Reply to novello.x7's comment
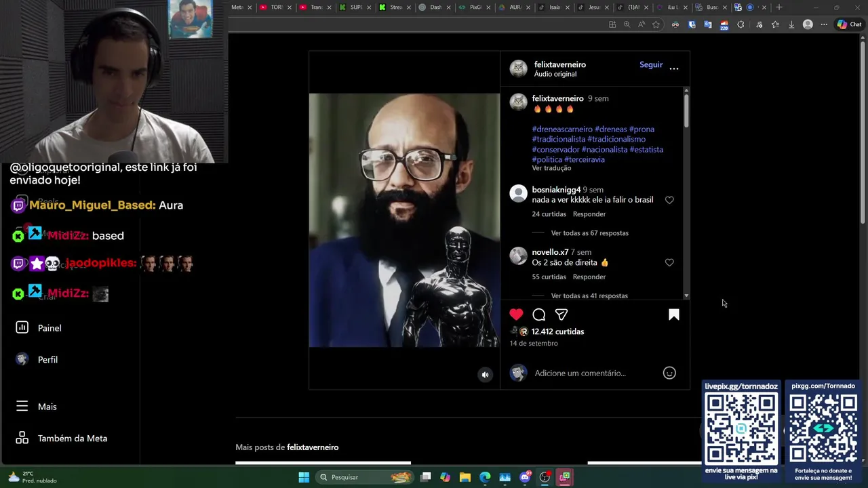The width and height of the screenshot is (868, 488). tap(589, 277)
